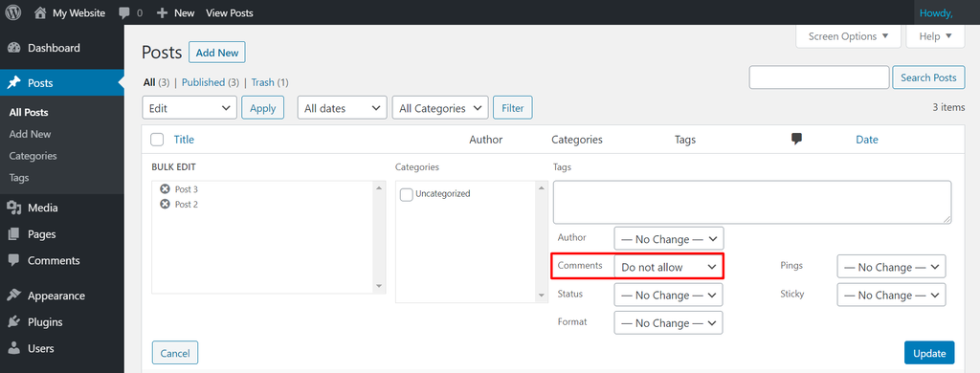Cancel the bulk edit
This screenshot has height=373, width=980.
click(175, 353)
